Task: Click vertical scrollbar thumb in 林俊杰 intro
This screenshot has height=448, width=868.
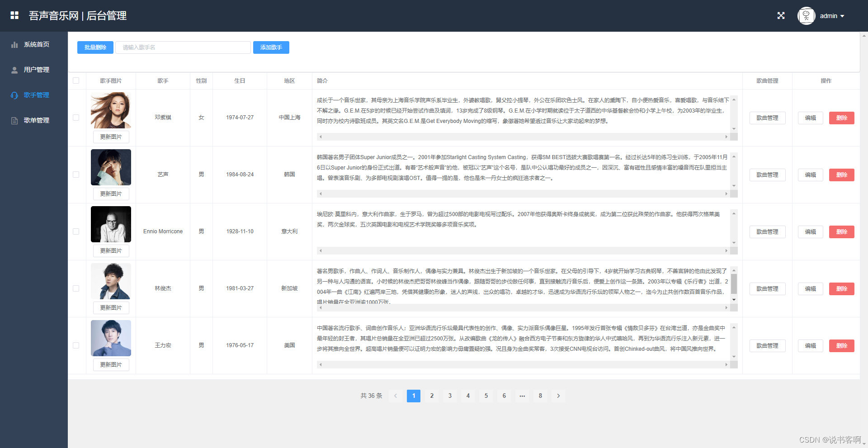Action: [x=734, y=284]
